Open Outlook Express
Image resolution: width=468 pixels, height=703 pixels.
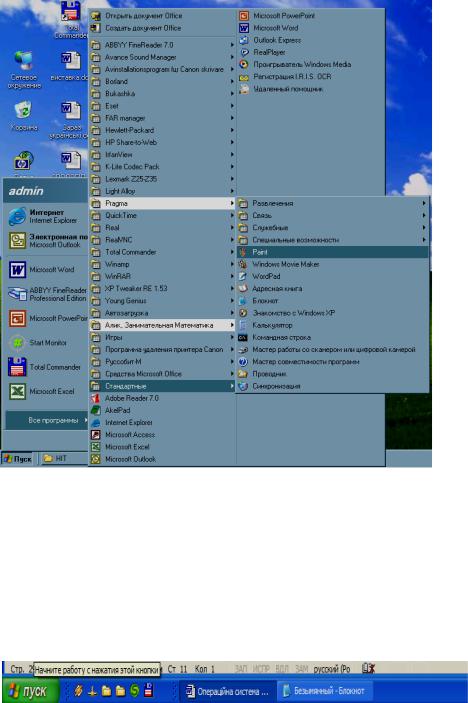click(x=310, y=40)
